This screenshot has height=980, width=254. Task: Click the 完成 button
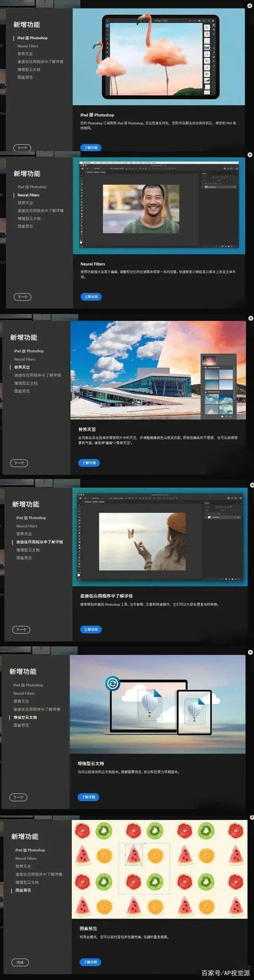pyautogui.click(x=20, y=962)
